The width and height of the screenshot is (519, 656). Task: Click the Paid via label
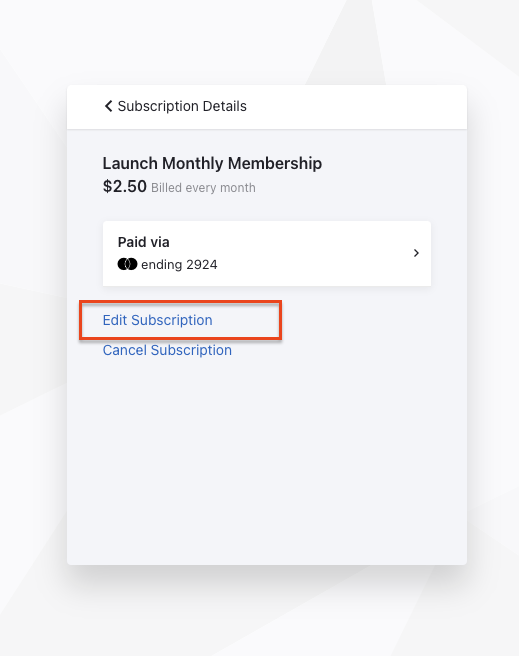(x=143, y=242)
